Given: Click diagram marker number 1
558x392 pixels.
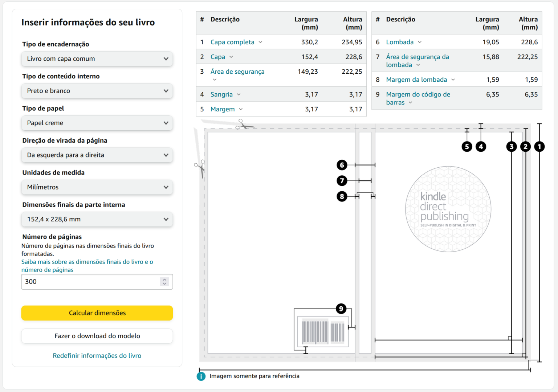Looking at the screenshot, I should tap(539, 147).
